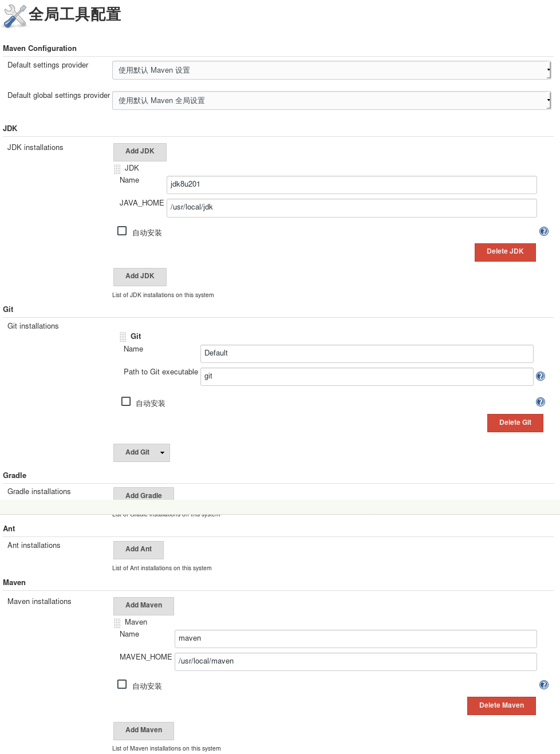The width and height of the screenshot is (560, 754).
Task: Expand the Default global settings provider dropdown
Action: tap(331, 101)
